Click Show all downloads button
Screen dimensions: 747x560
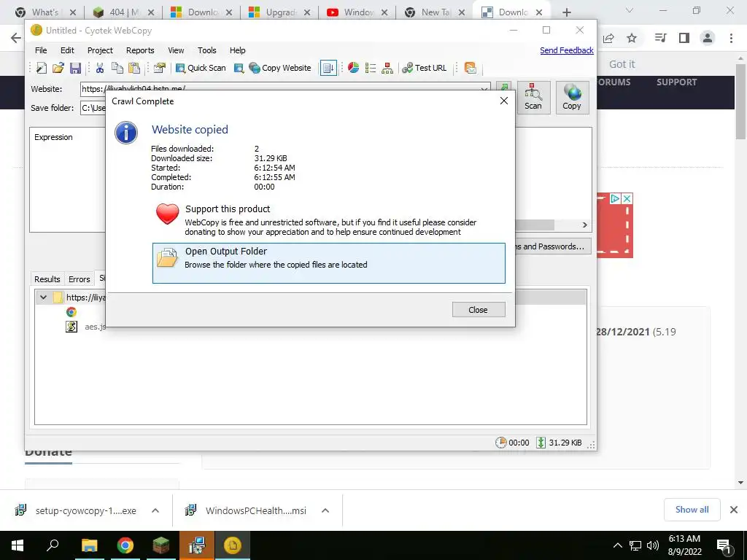[692, 510]
